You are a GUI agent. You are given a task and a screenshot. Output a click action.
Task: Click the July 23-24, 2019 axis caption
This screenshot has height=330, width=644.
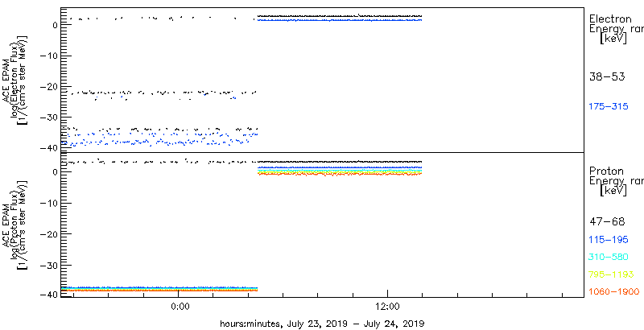(322, 323)
